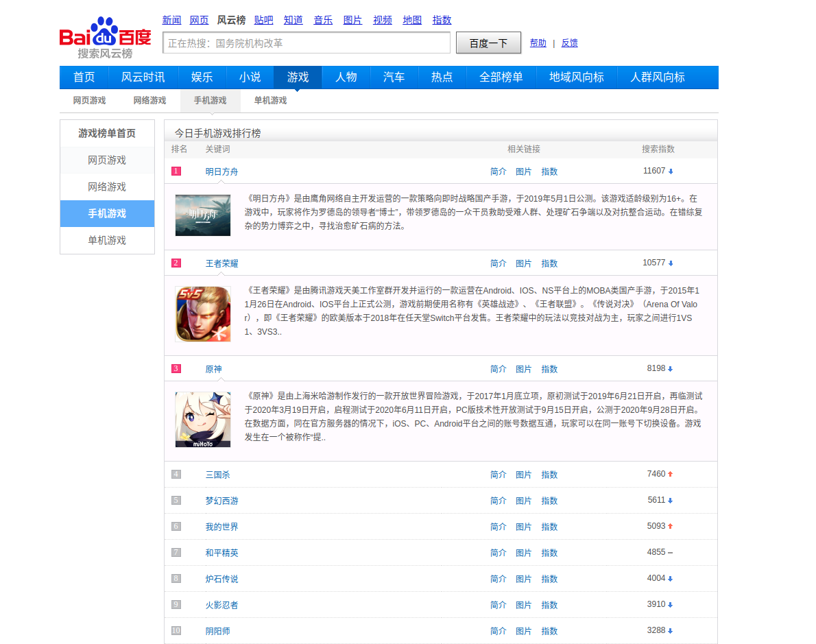
Task: Open 游戏榜单首页 in sidebar
Action: [x=107, y=133]
